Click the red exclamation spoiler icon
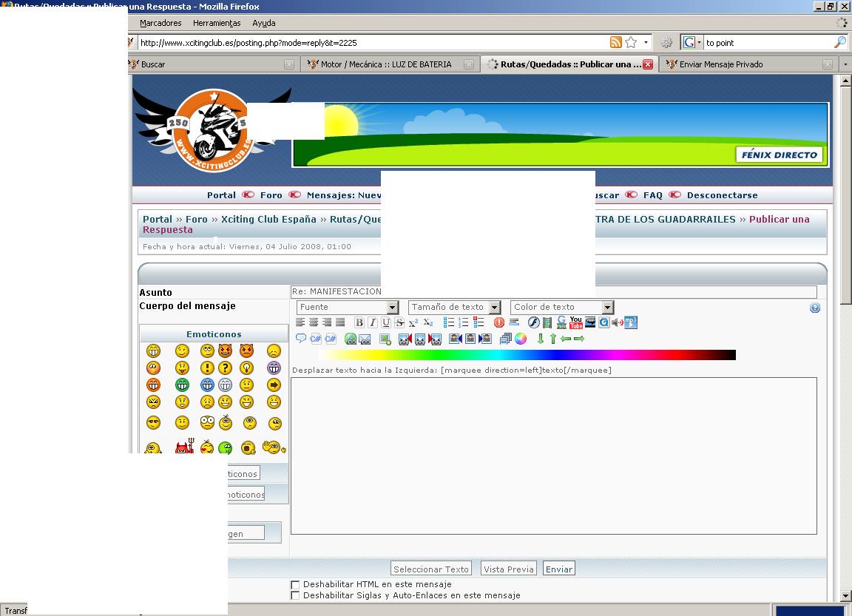This screenshot has width=852, height=616. point(499,322)
